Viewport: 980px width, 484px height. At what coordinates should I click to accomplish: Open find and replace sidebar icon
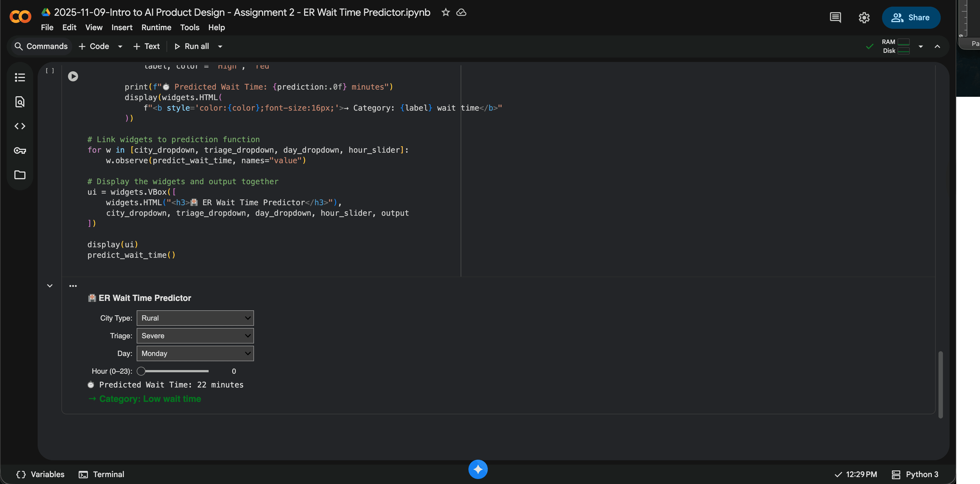[20, 102]
